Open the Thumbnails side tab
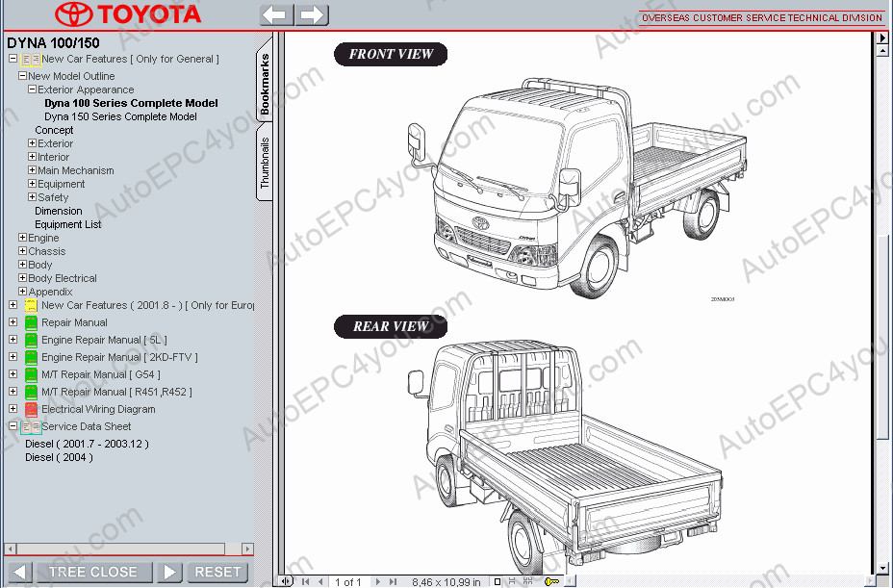The image size is (893, 588). pos(265,162)
